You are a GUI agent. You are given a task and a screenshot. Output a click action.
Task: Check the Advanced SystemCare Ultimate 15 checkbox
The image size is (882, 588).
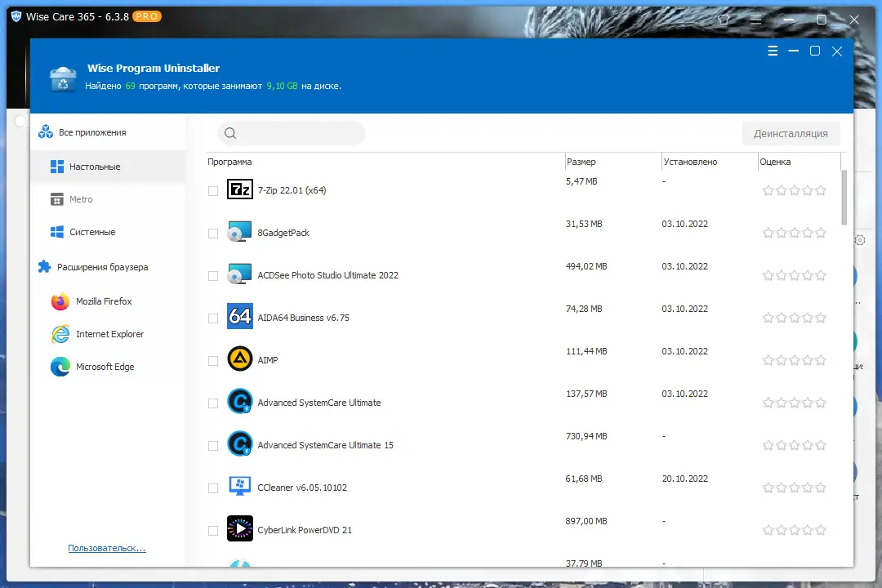point(213,446)
